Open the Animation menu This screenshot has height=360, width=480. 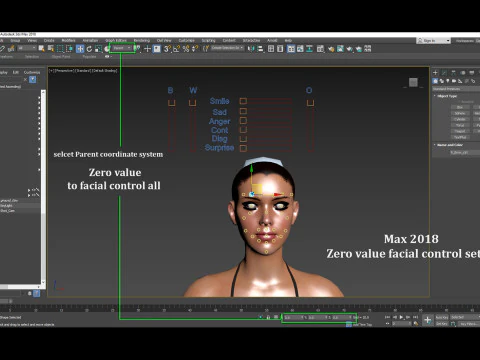90,41
